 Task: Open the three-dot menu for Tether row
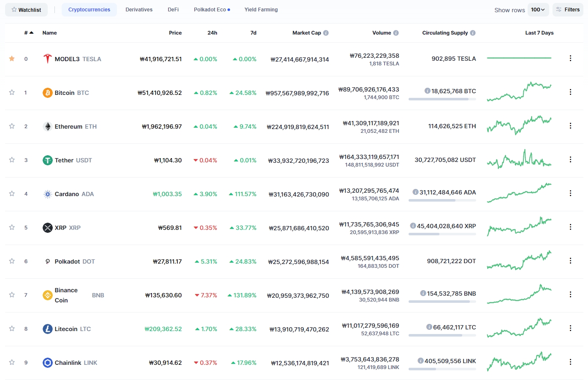[570, 159]
